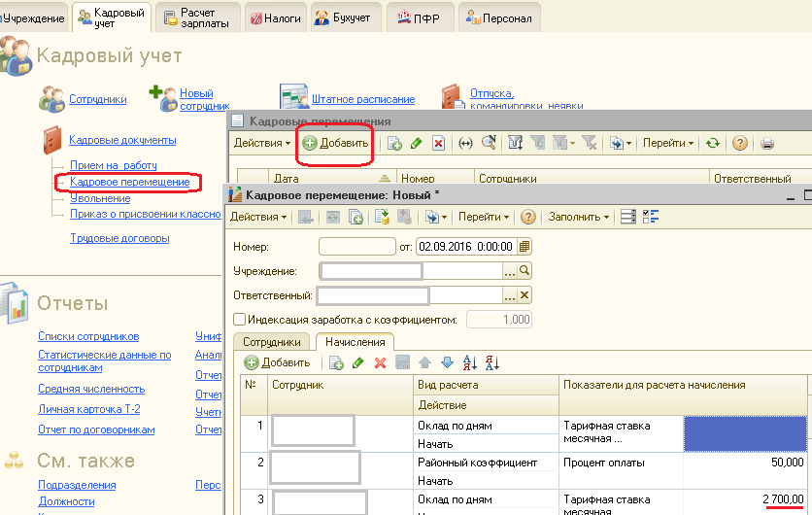Switch to the Начисления tab
Image resolution: width=812 pixels, height=515 pixels.
(x=355, y=342)
